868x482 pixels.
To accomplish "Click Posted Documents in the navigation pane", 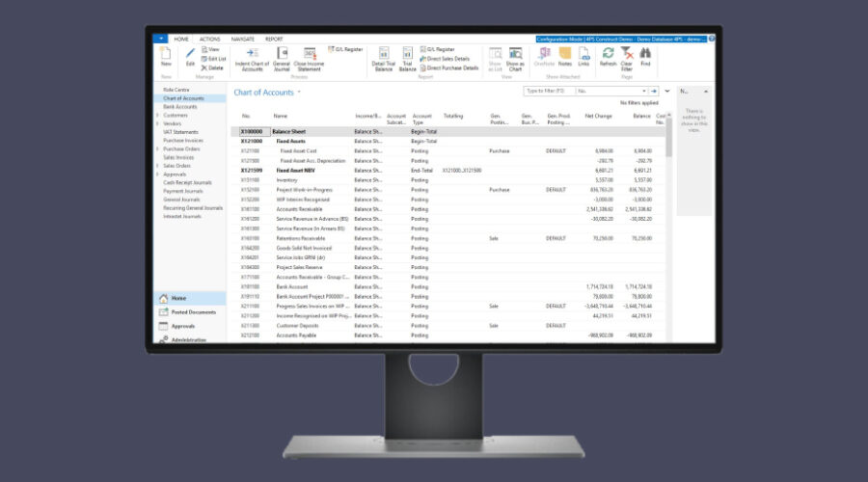I will tap(193, 312).
